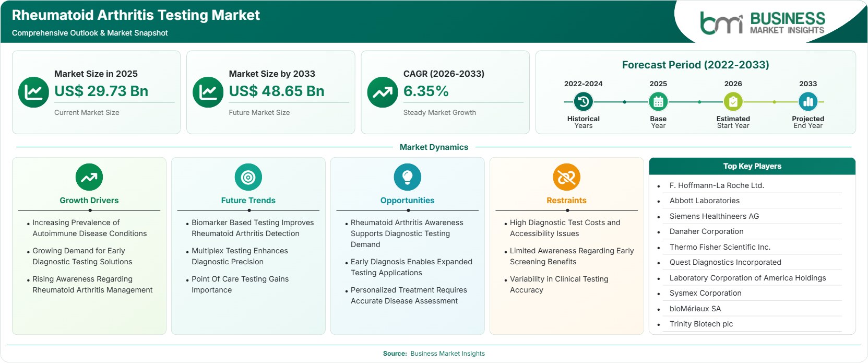Click Limited Awareness Regarding Early Screening Benefits
The image size is (868, 363).
(572, 256)
